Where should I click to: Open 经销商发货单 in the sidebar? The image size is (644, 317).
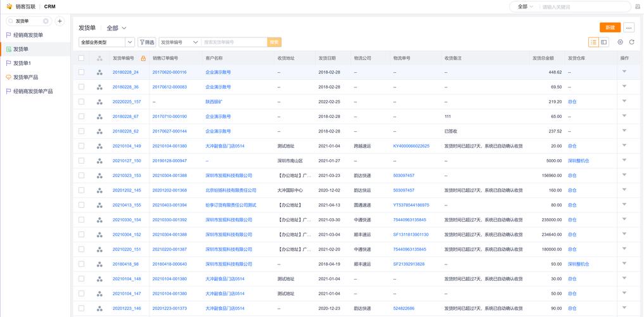tap(35, 36)
